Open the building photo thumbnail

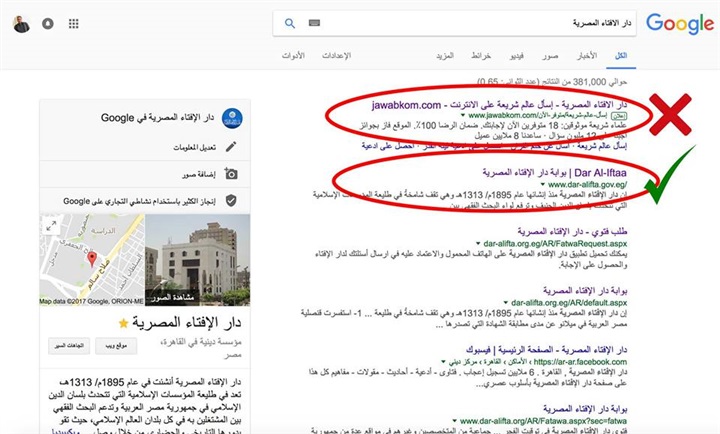197,259
